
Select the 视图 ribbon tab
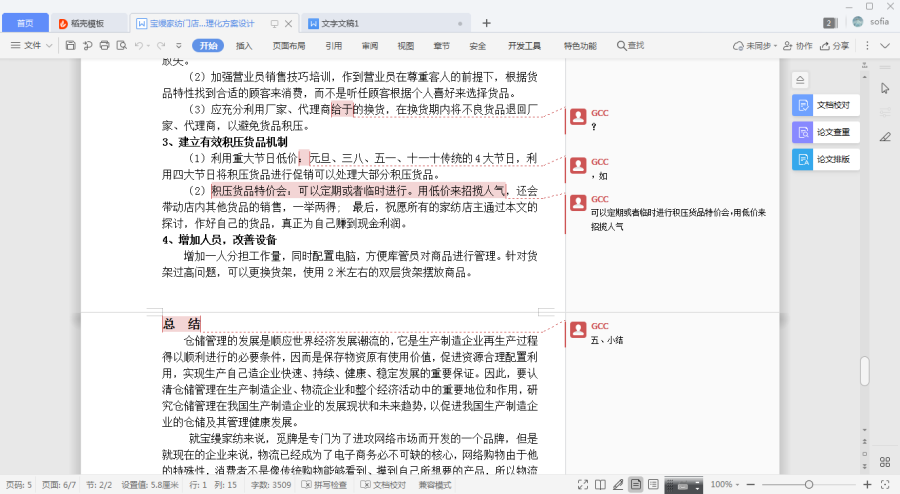click(406, 45)
